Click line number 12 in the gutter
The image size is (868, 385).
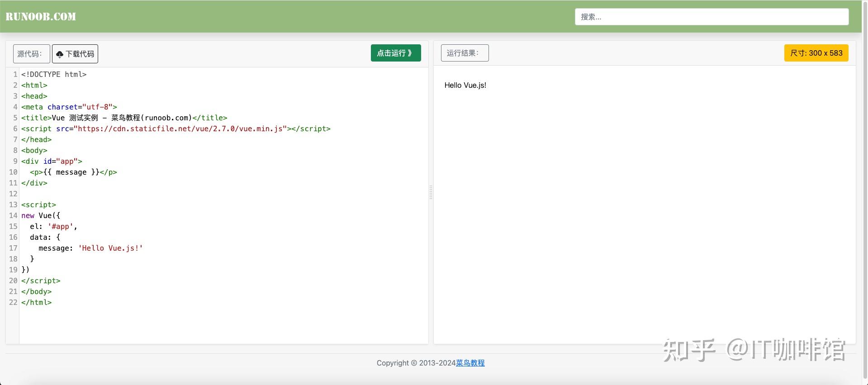tap(13, 194)
